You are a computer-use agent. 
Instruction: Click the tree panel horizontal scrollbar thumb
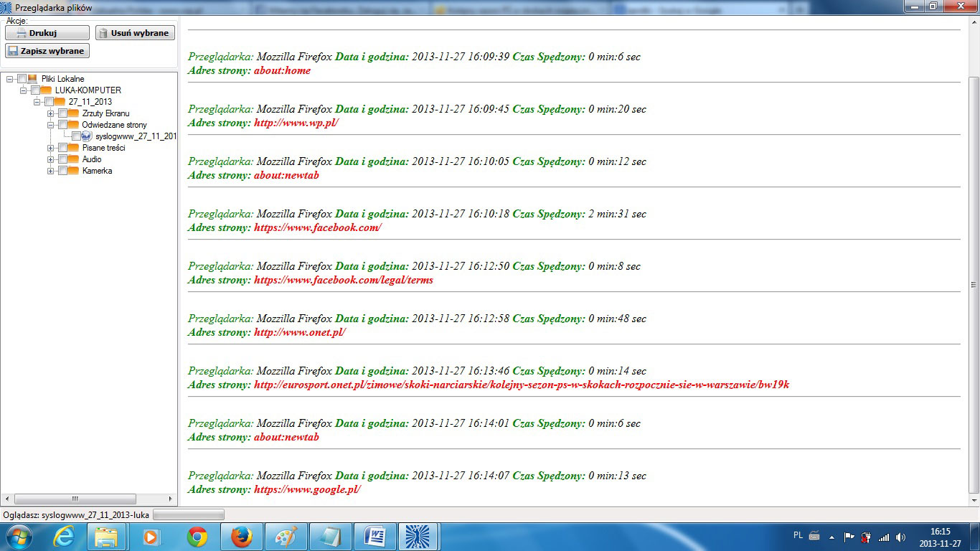tap(75, 499)
